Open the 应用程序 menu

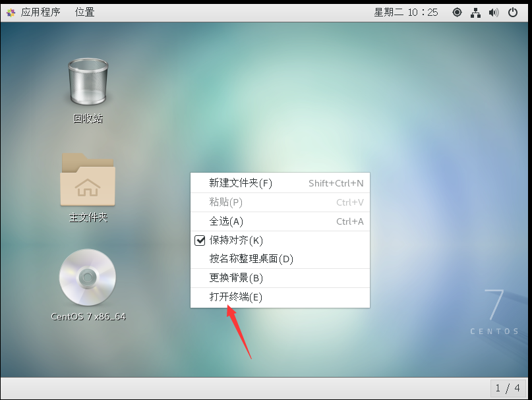click(40, 13)
